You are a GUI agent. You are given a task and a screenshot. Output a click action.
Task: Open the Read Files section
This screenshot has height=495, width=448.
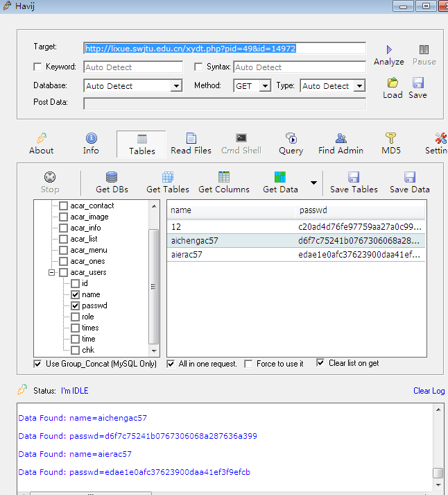[x=191, y=144]
